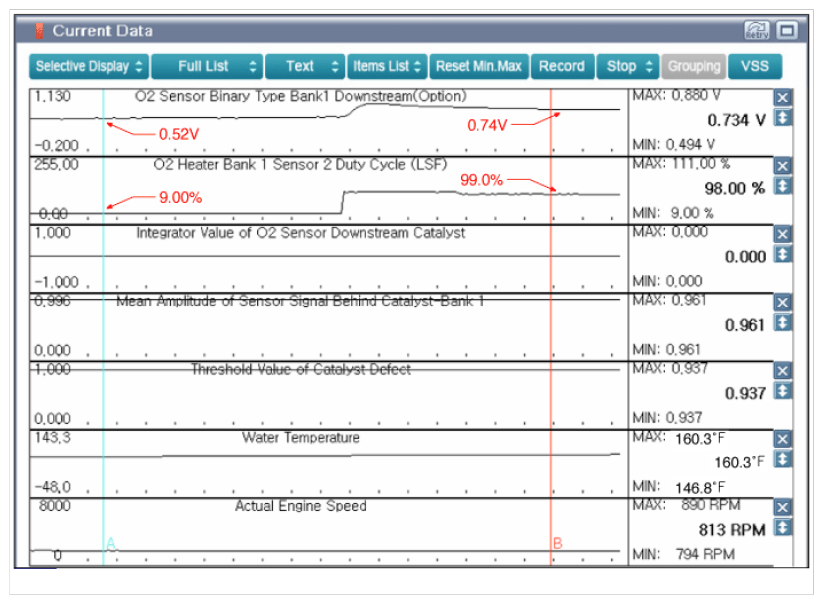This screenshot has width=823, height=604.
Task: Click the Retry icon in title bar
Action: [x=757, y=31]
